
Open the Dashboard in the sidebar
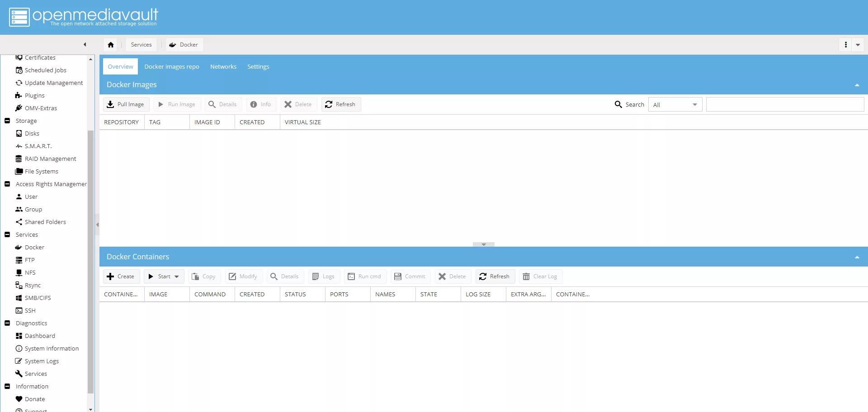pyautogui.click(x=40, y=336)
